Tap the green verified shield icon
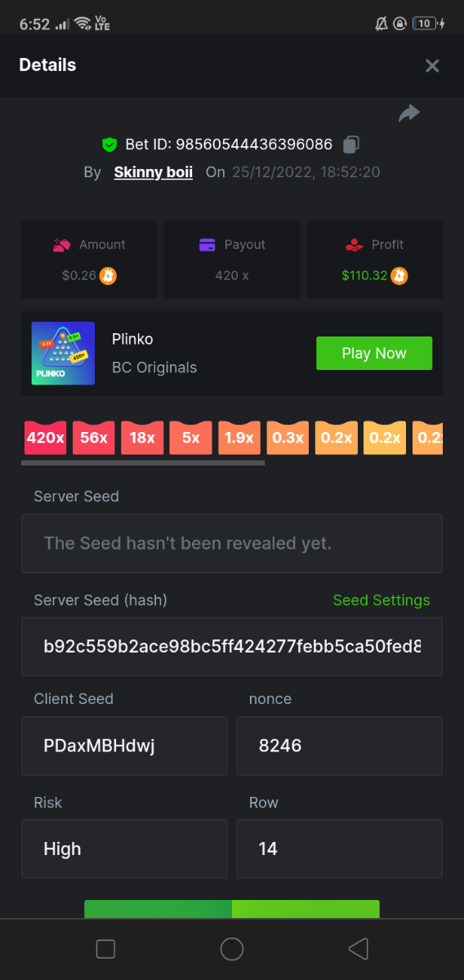The image size is (464, 980). point(109,145)
